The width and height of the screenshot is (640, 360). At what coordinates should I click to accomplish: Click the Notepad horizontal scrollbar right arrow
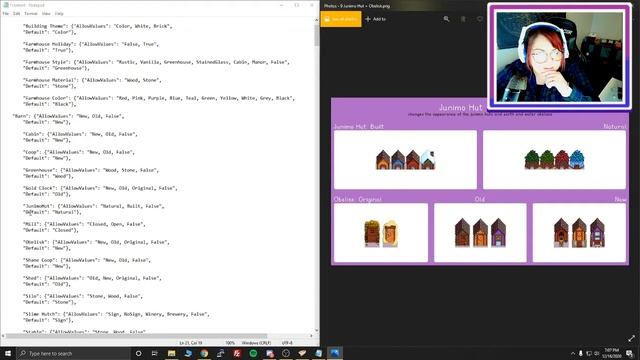[x=311, y=336]
